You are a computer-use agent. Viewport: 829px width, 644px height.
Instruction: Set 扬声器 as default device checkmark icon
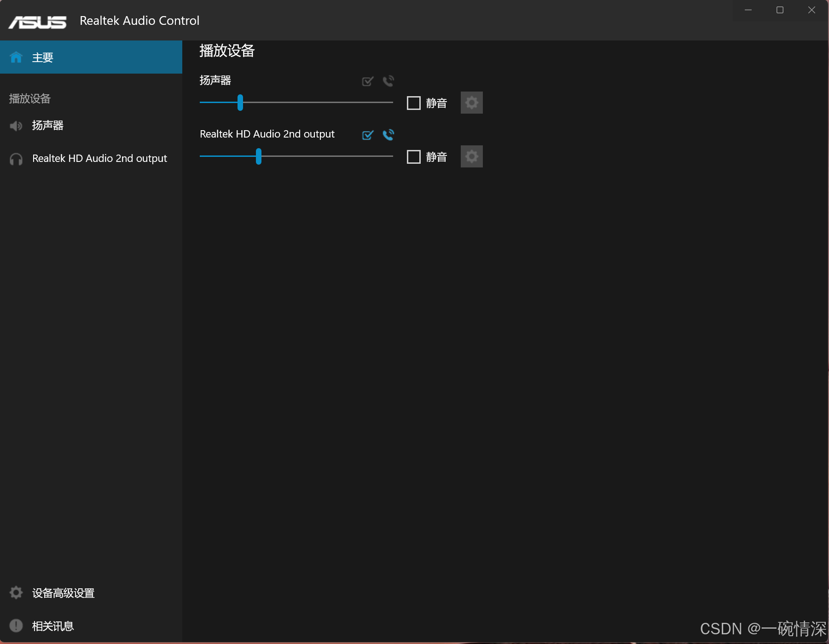tap(368, 81)
